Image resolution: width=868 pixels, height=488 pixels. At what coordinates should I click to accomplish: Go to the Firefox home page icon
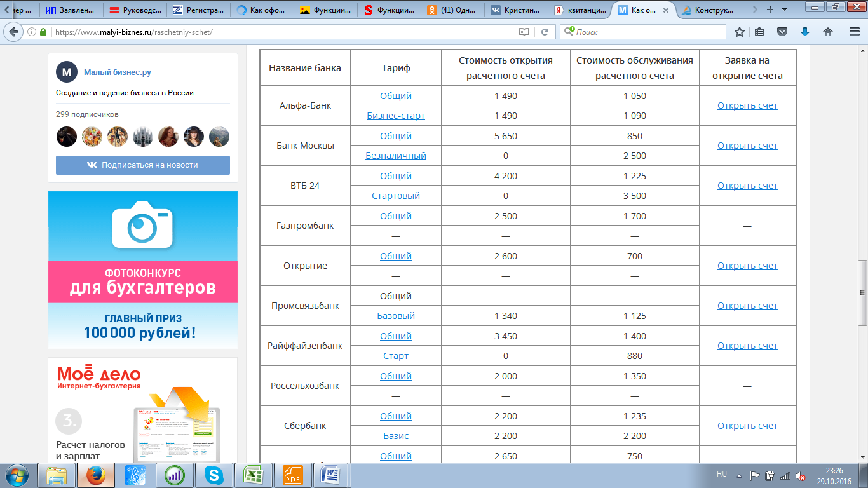(828, 32)
